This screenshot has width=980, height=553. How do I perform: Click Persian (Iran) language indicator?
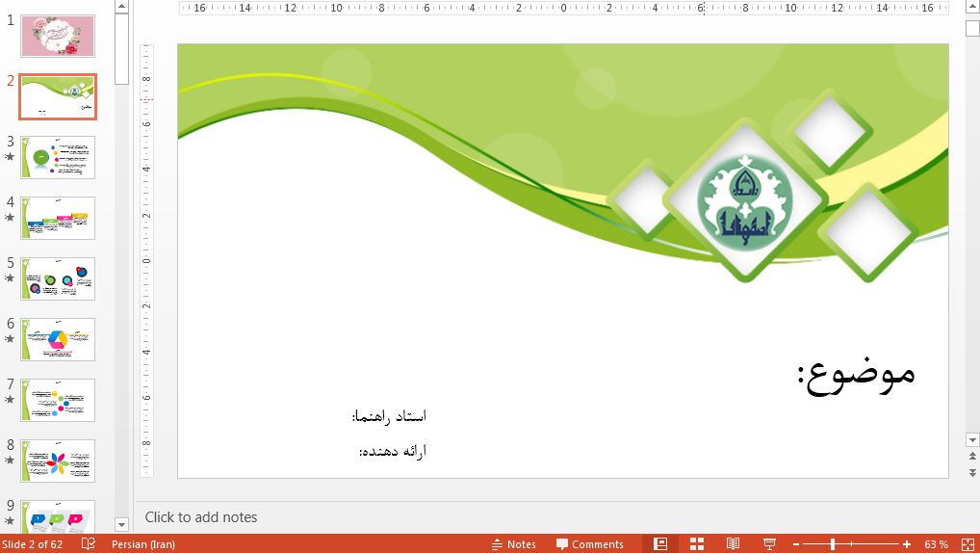tap(143, 544)
